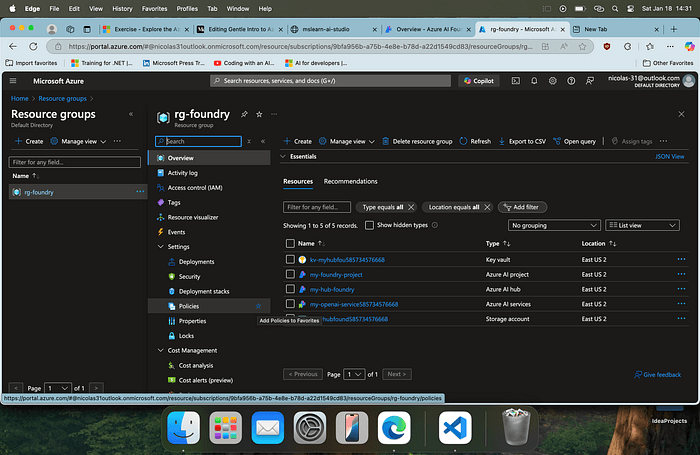The width and height of the screenshot is (700, 455).
Task: Collapse the Cost Management section
Action: 160,351
